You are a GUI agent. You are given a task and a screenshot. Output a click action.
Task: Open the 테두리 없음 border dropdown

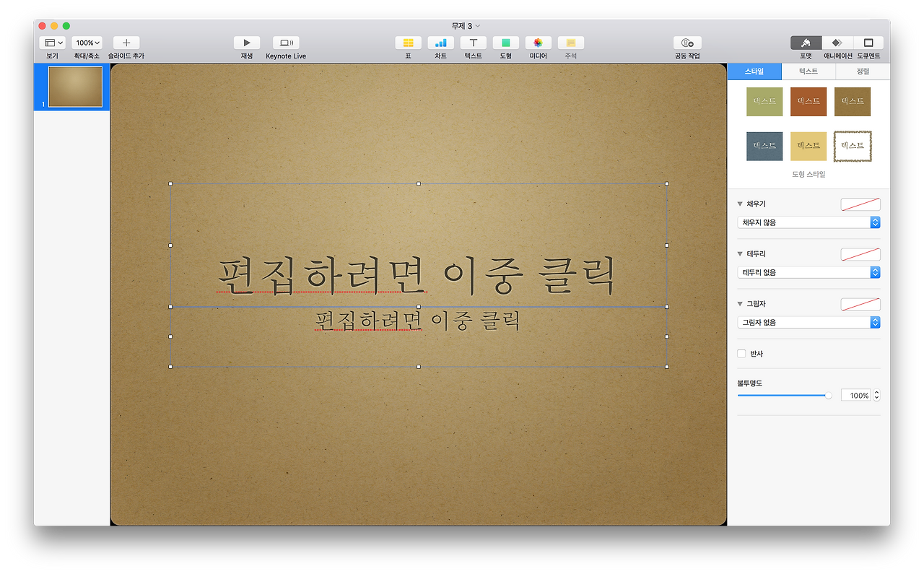[808, 272]
